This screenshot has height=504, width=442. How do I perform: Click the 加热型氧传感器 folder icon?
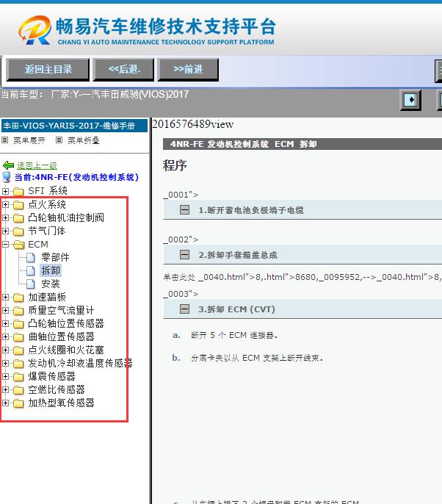coord(18,403)
